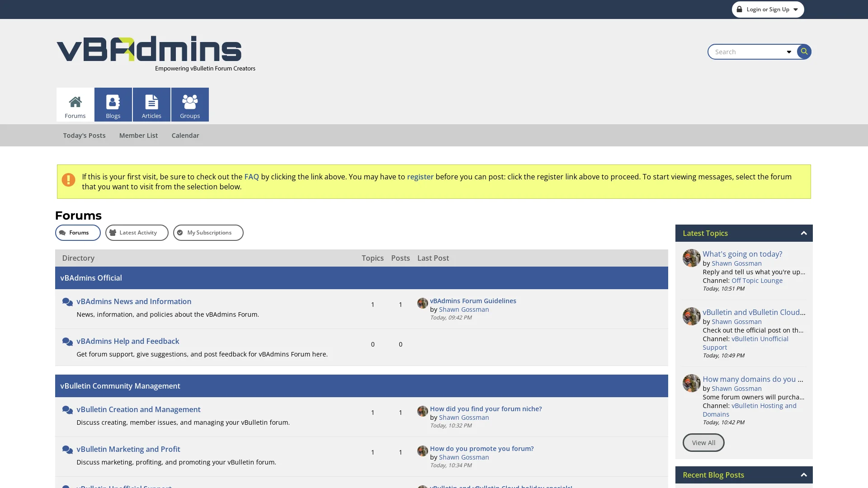Open vBulletin Creation and Management forum

click(138, 409)
